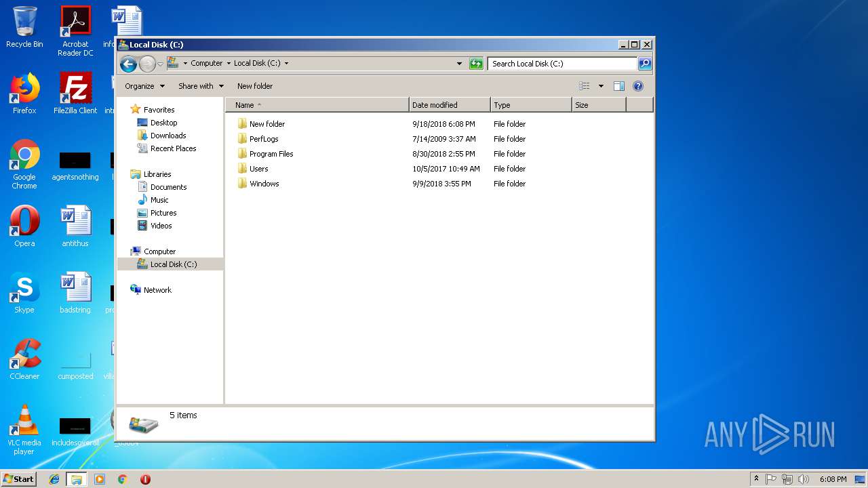Click the Change your view icon
The image size is (868, 488).
[x=585, y=86]
